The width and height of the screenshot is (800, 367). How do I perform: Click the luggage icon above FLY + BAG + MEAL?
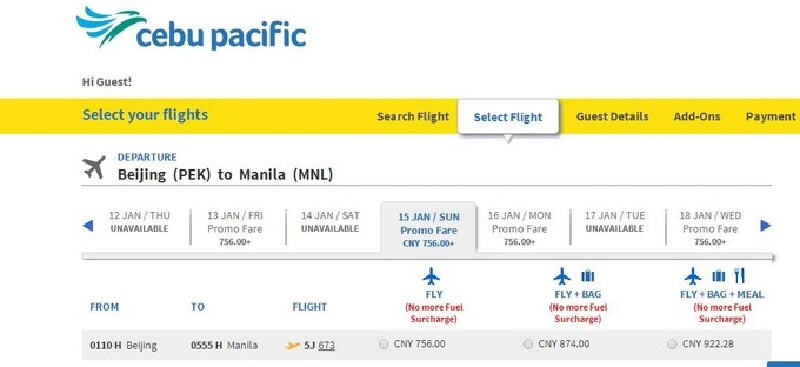(x=719, y=276)
